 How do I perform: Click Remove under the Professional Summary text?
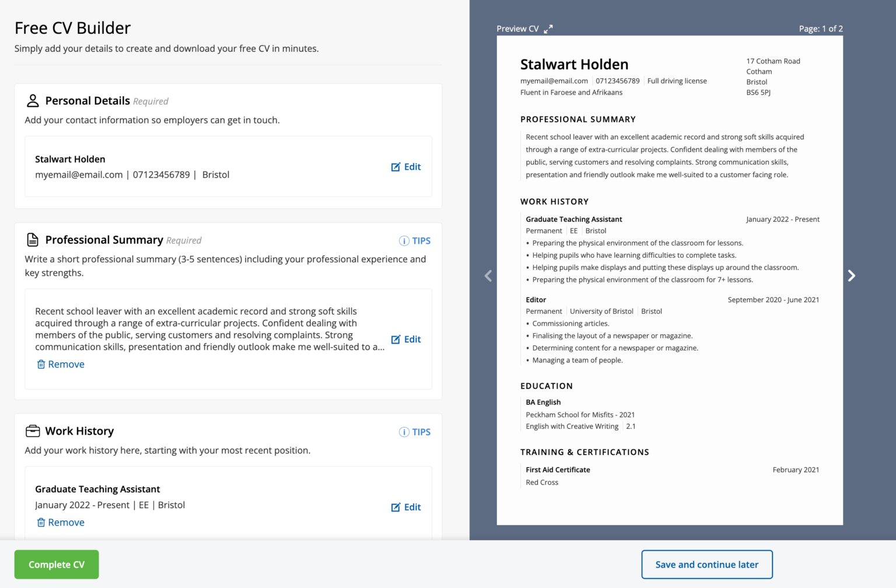click(66, 364)
